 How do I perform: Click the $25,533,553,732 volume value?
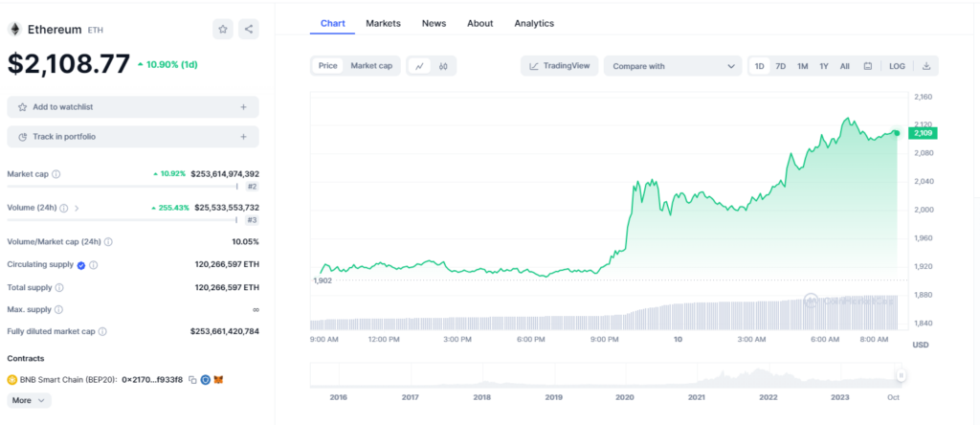(x=227, y=208)
